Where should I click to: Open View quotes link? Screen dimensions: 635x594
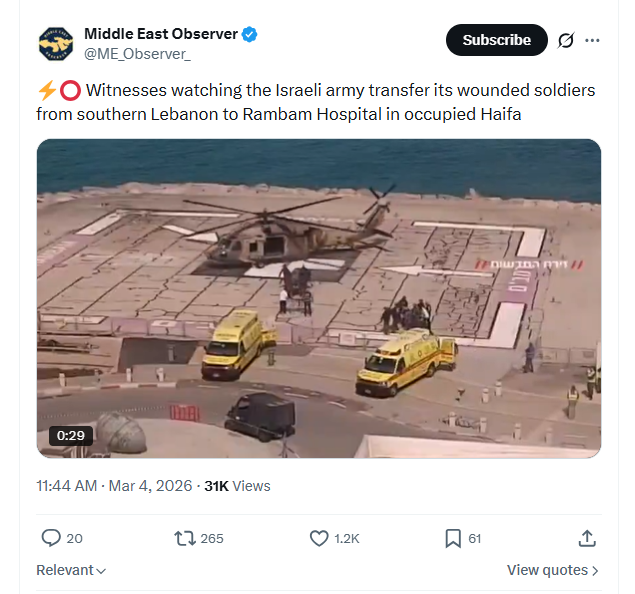pyautogui.click(x=553, y=570)
